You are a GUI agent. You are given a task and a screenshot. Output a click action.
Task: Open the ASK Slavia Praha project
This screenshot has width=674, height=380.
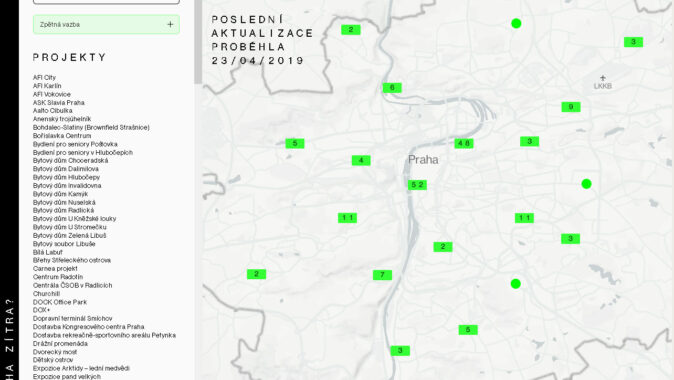(x=58, y=102)
